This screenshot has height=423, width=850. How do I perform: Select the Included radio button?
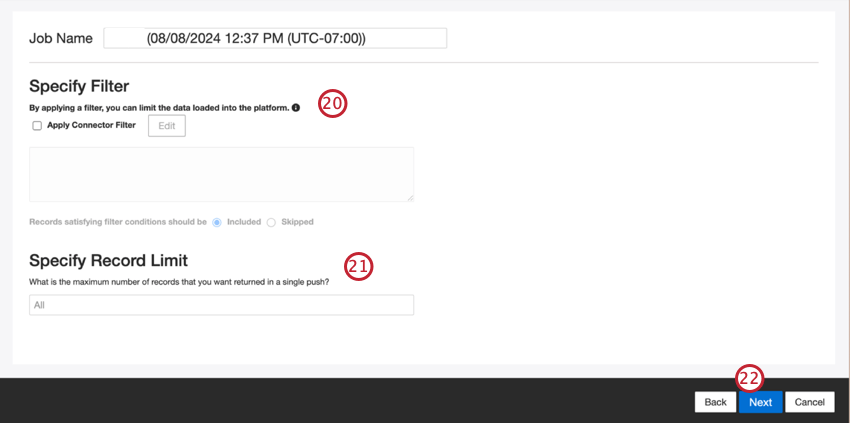coord(217,222)
